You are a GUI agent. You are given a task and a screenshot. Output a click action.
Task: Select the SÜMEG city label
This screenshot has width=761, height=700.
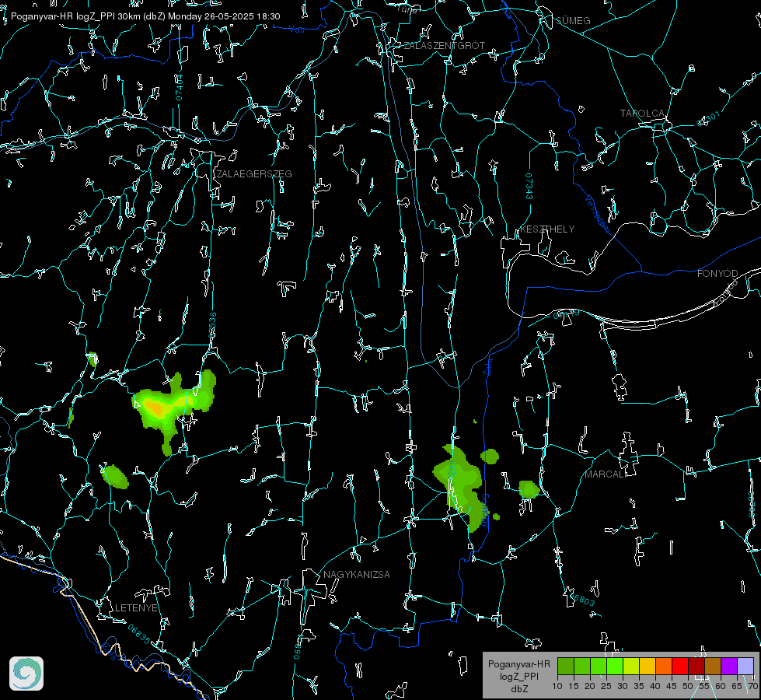point(573,21)
